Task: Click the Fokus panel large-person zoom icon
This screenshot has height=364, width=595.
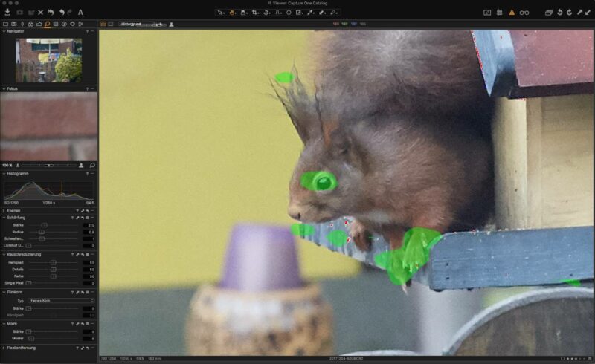Action: 81,166
